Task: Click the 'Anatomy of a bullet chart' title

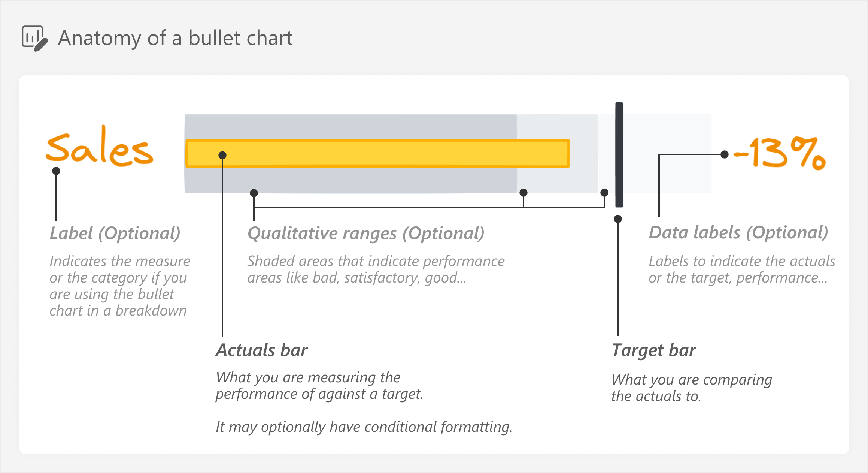Action: click(175, 38)
